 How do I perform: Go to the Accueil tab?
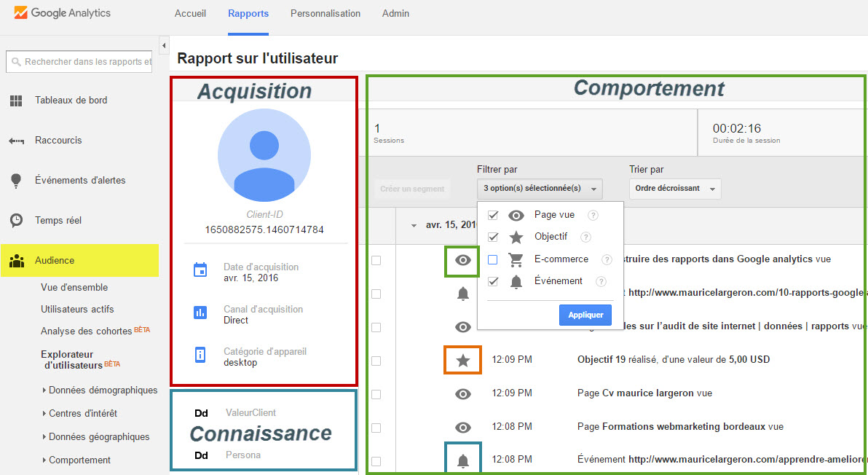[x=191, y=13]
